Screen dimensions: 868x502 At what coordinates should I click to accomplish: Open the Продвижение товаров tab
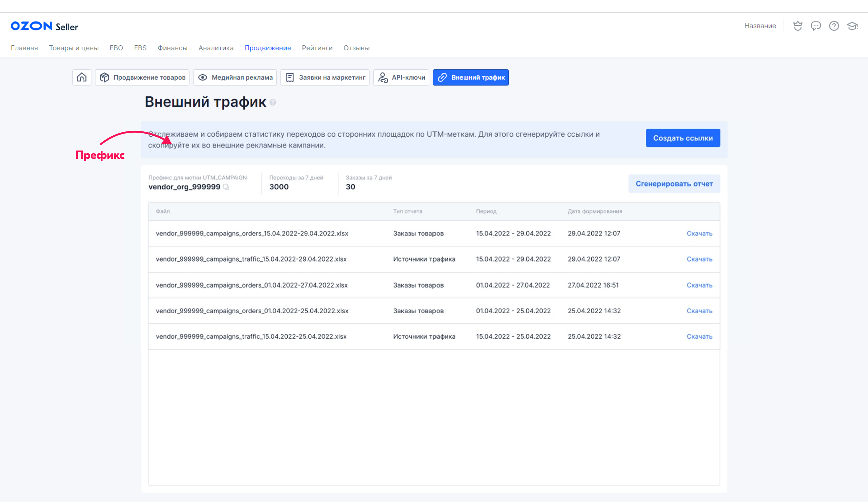click(142, 77)
